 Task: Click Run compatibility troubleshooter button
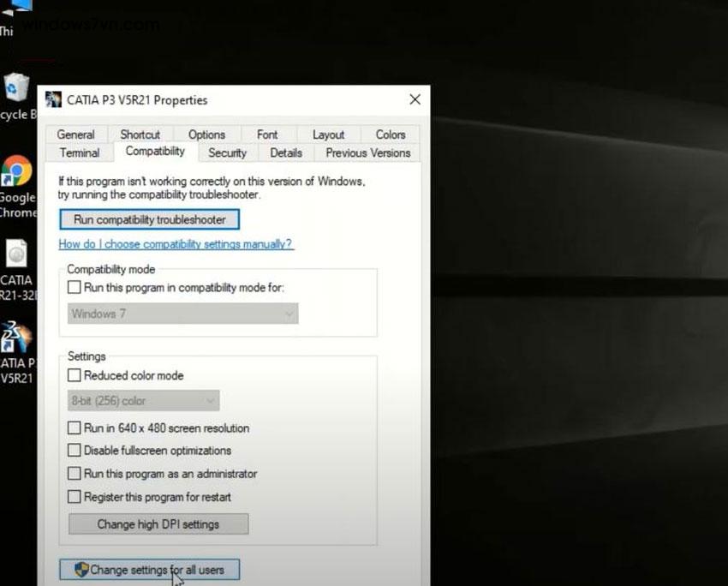pos(149,220)
